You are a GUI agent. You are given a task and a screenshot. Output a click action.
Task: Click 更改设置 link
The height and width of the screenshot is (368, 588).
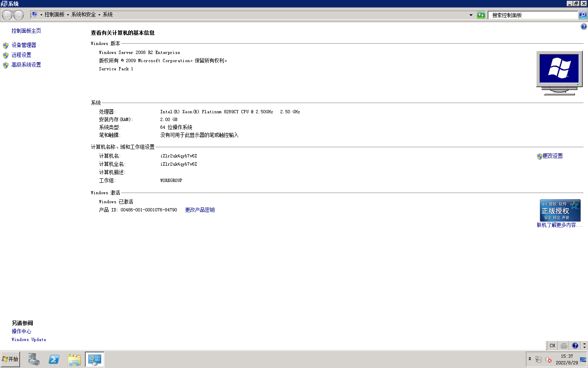pos(552,156)
